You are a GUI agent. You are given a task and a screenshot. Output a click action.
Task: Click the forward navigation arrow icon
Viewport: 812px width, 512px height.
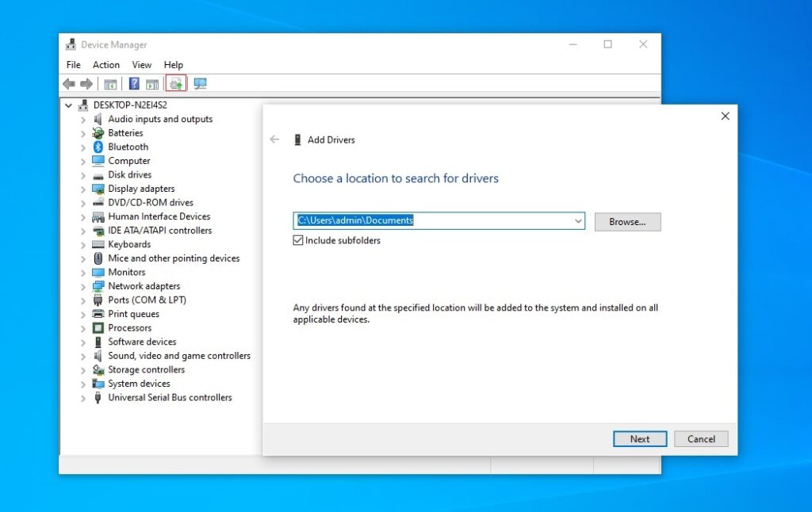tap(87, 83)
